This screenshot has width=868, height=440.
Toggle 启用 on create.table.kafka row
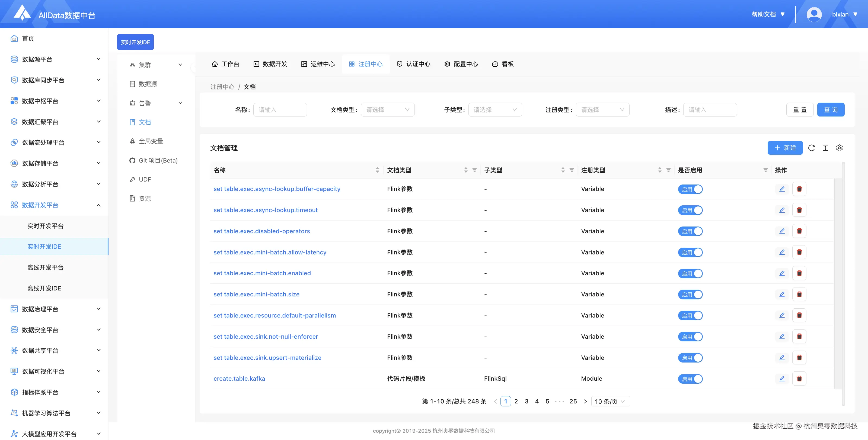pos(690,378)
